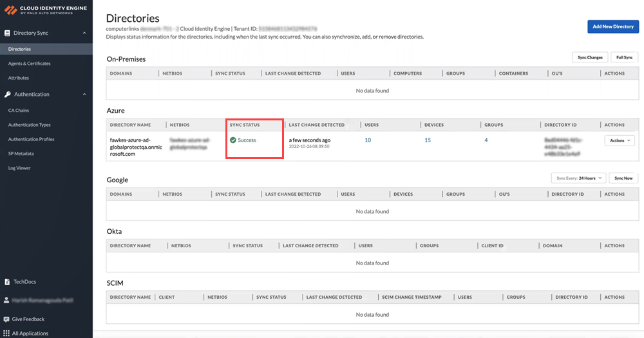Collapse the Directory Sync section chevron
Image resolution: width=644 pixels, height=338 pixels.
(x=84, y=33)
